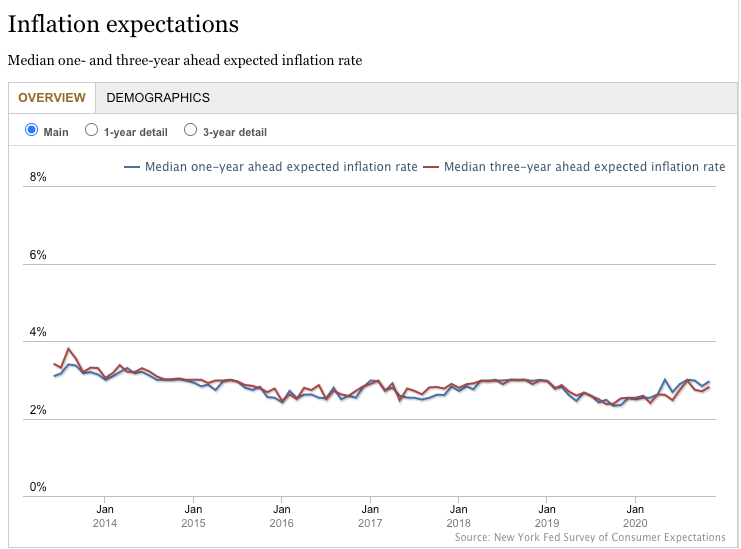This screenshot has height=549, width=741.
Task: Switch to the OVERVIEW tab
Action: (x=52, y=97)
